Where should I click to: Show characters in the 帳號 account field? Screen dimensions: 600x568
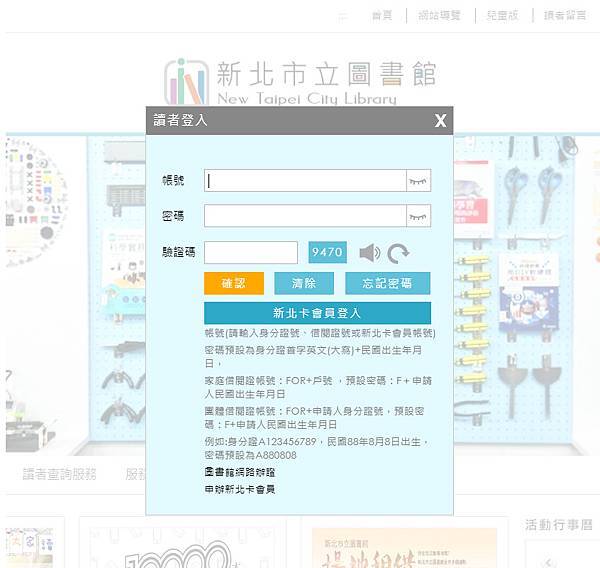pyautogui.click(x=418, y=181)
